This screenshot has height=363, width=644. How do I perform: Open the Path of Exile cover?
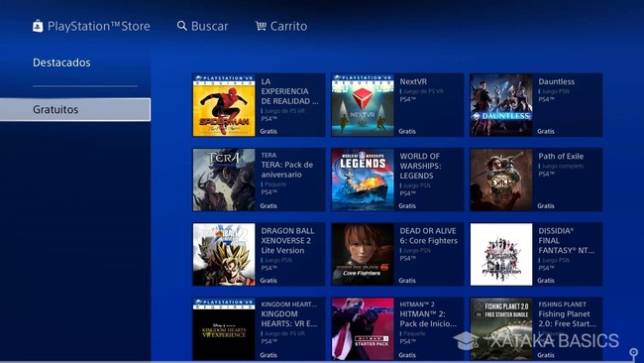pyautogui.click(x=501, y=180)
